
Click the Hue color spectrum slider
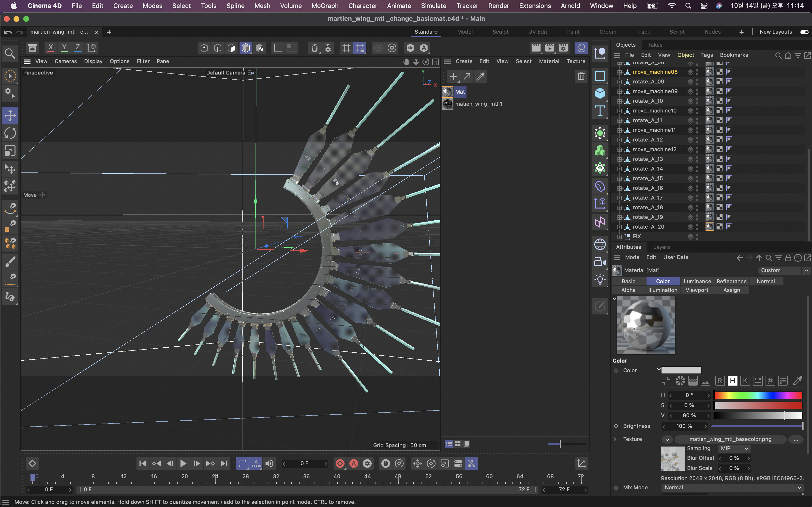point(758,395)
